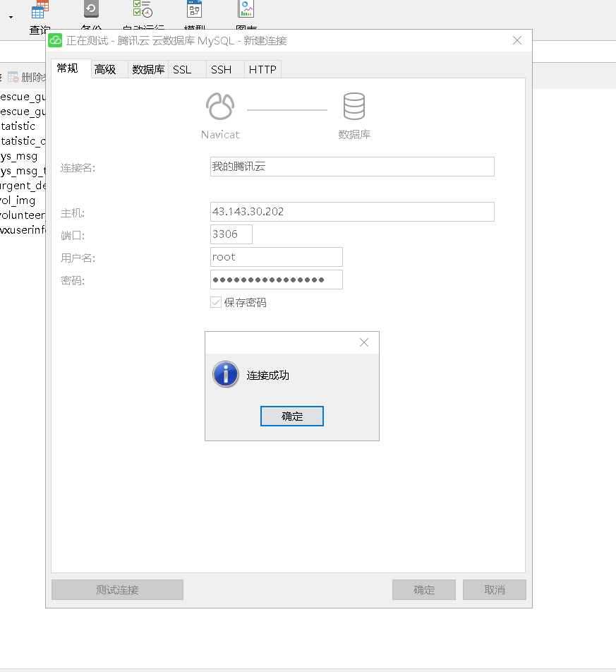Click the 取消 button
Image resolution: width=616 pixels, height=672 pixels.
(495, 589)
